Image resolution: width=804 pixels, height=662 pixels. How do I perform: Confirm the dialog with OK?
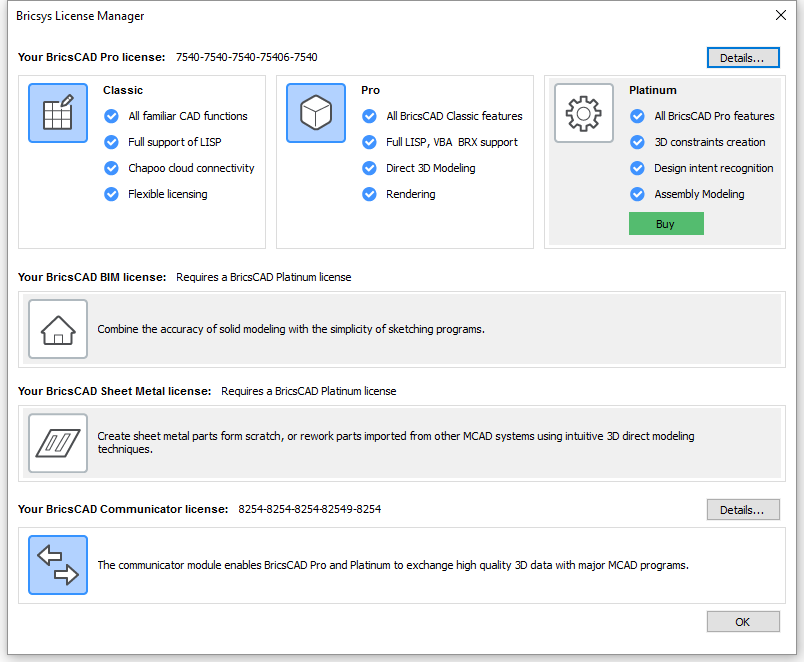(x=743, y=621)
